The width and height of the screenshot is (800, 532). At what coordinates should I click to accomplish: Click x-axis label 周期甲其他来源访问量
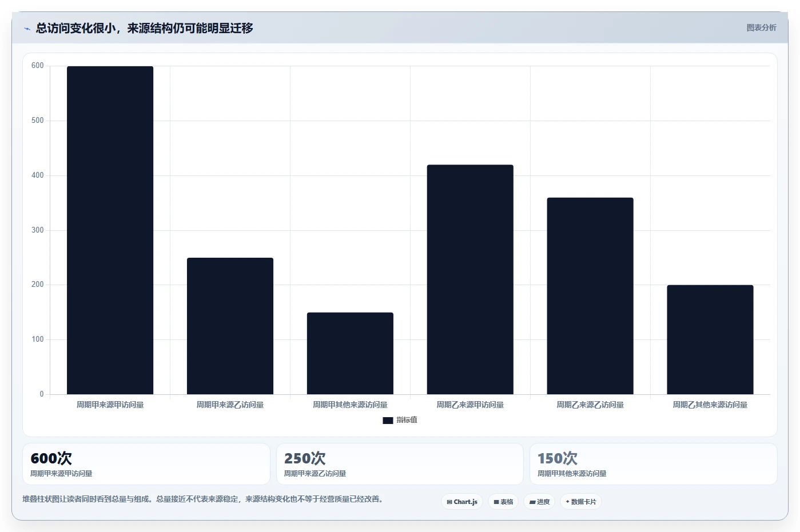(350, 405)
